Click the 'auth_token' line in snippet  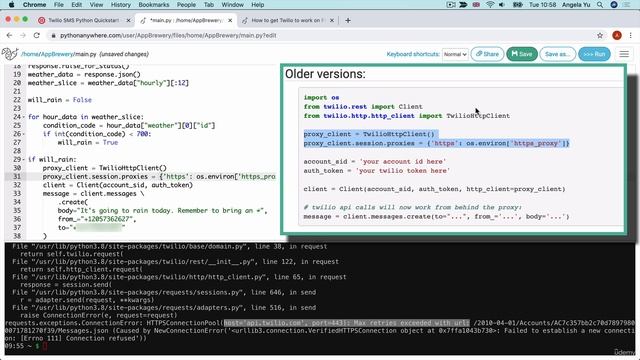(376, 171)
